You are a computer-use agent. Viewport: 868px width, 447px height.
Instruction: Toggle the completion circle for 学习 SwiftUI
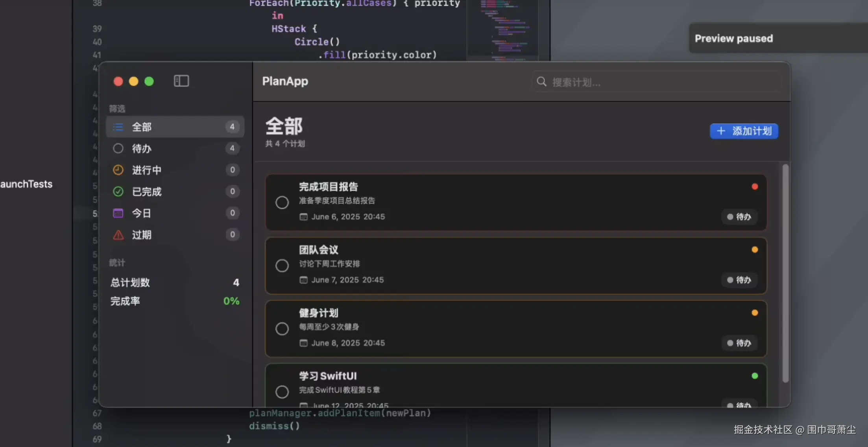coord(282,392)
